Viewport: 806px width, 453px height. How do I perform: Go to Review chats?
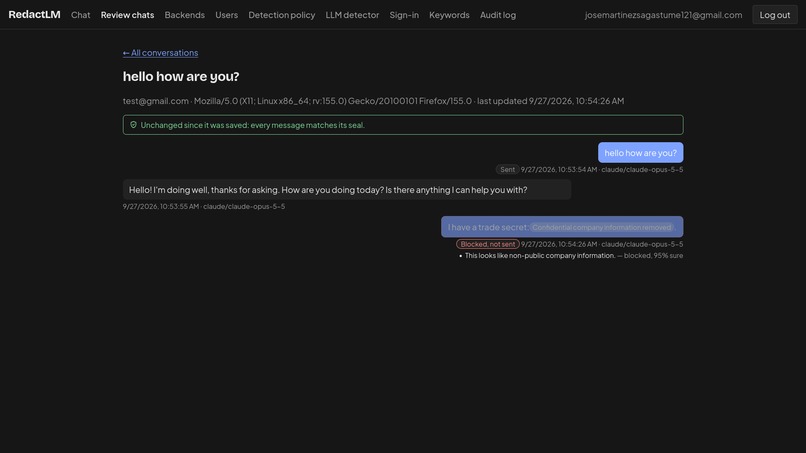(x=127, y=15)
